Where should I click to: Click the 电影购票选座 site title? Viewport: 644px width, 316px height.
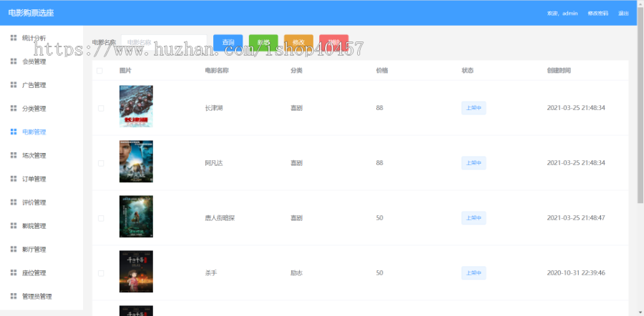[x=31, y=13]
